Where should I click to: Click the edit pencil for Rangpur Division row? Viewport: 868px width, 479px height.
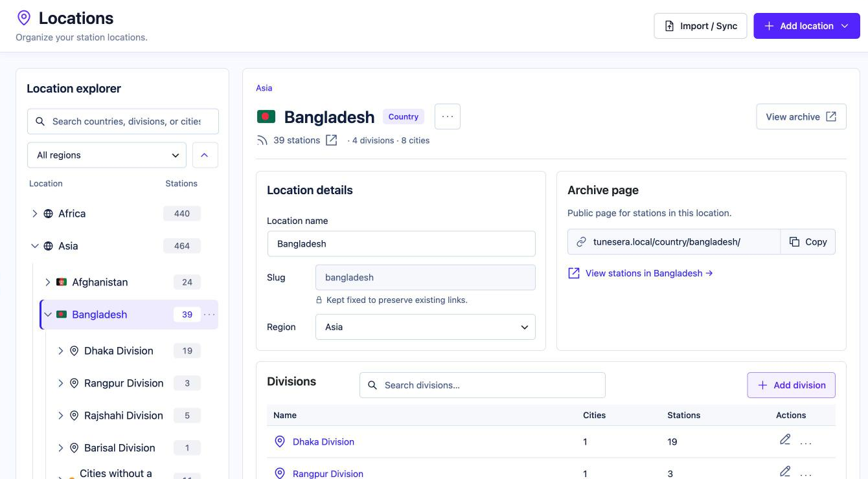[785, 471]
